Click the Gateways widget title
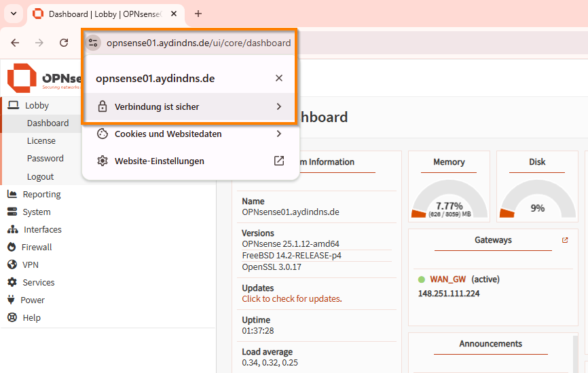 (493, 240)
